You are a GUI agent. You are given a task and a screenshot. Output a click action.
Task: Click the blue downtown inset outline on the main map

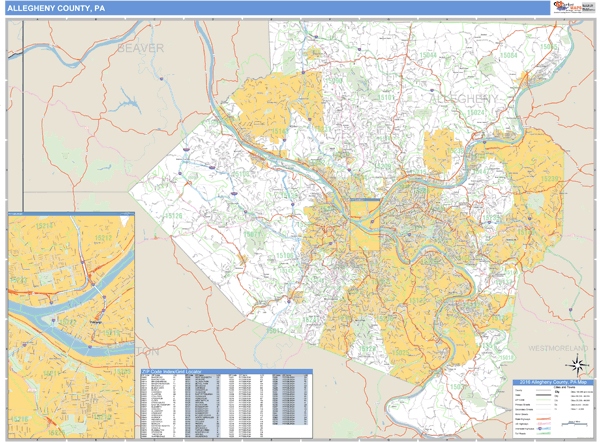365,225
